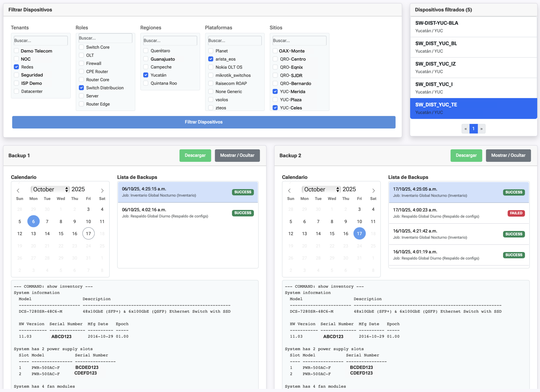Viewport: 540px width, 392px height.
Task: Select device SW_DIST_YUC_I
Action: tap(473, 88)
